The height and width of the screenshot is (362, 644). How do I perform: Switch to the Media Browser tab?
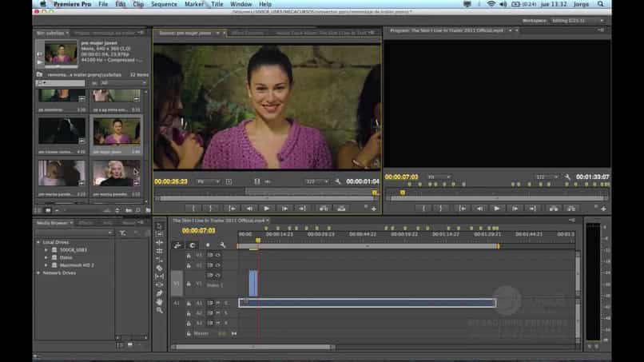tap(54, 223)
